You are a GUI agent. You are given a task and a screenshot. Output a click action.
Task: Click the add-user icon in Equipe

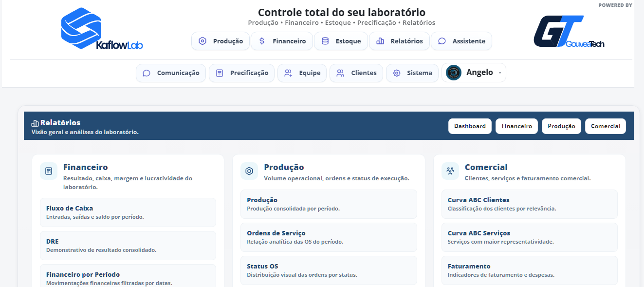click(x=288, y=73)
